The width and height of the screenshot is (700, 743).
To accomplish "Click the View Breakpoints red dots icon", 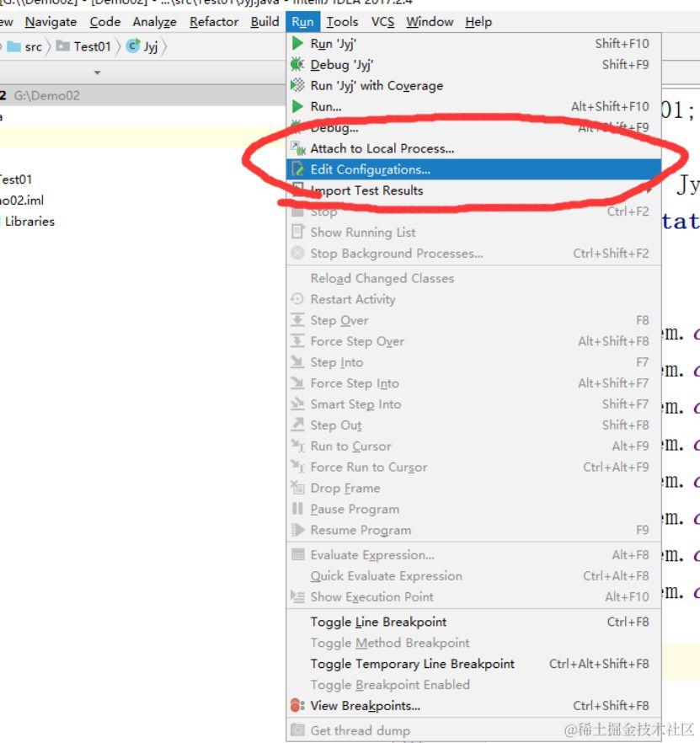I will [297, 705].
